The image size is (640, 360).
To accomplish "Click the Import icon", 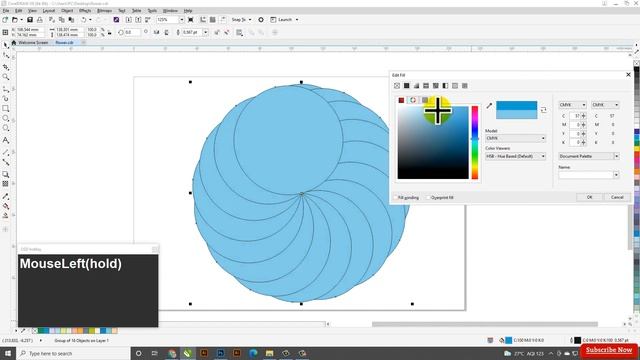I will point(129,20).
